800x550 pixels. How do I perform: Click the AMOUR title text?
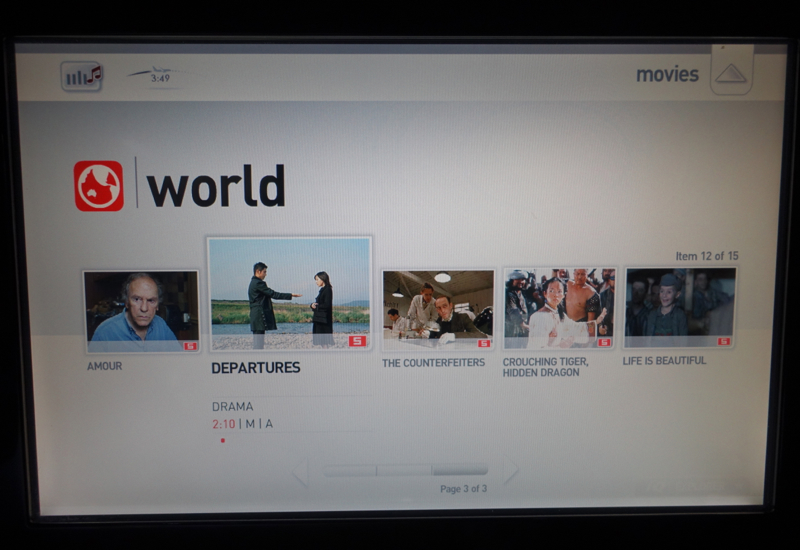pos(105,366)
